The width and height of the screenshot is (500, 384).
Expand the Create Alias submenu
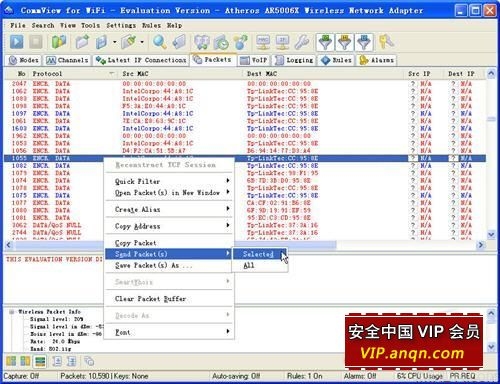click(x=169, y=209)
